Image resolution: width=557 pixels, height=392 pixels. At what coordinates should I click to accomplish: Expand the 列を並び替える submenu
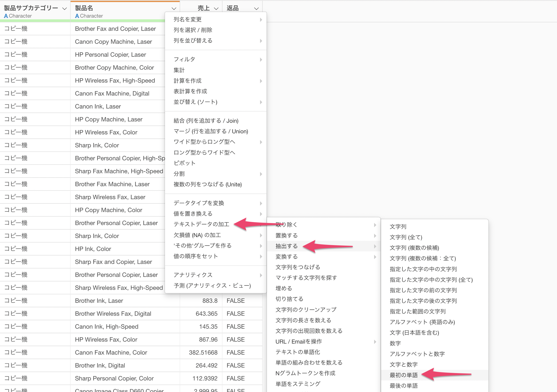coord(216,41)
